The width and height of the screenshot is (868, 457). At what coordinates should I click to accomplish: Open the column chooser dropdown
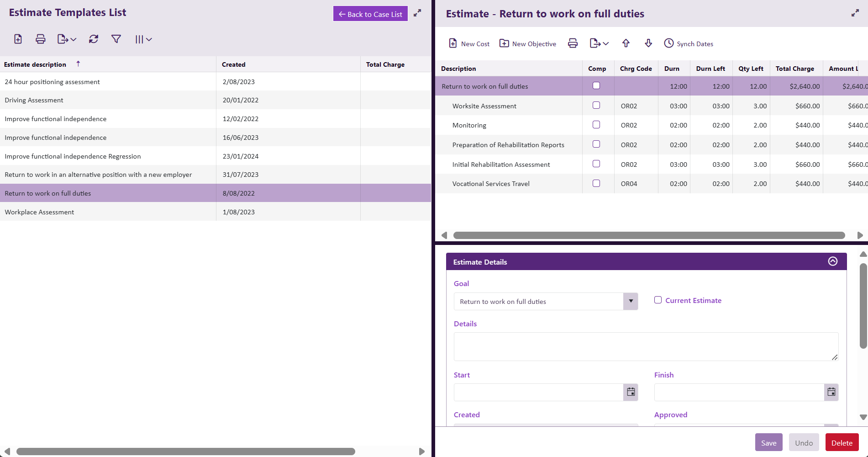143,39
